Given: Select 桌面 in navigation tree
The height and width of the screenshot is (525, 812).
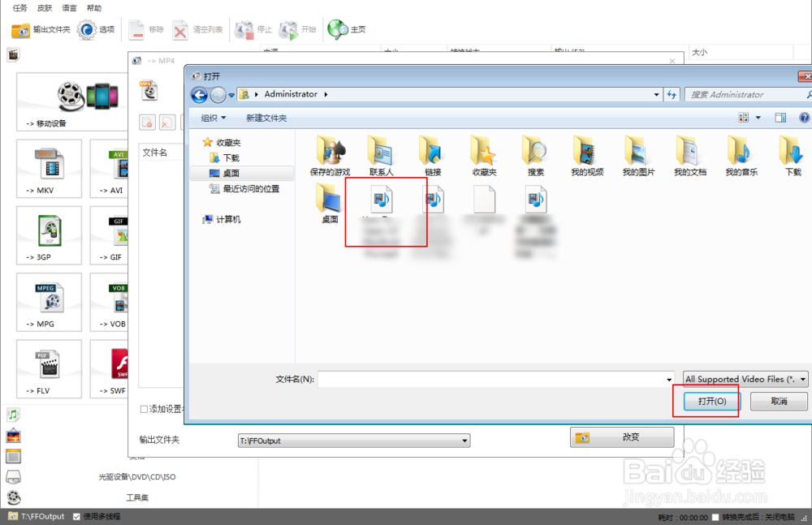Looking at the screenshot, I should 224,173.
